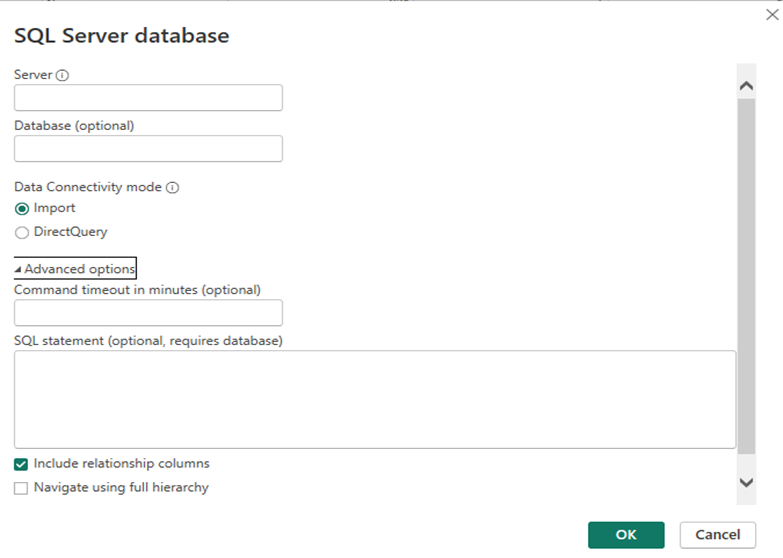Image resolution: width=783 pixels, height=558 pixels.
Task: Click the OK button
Action: 626,535
